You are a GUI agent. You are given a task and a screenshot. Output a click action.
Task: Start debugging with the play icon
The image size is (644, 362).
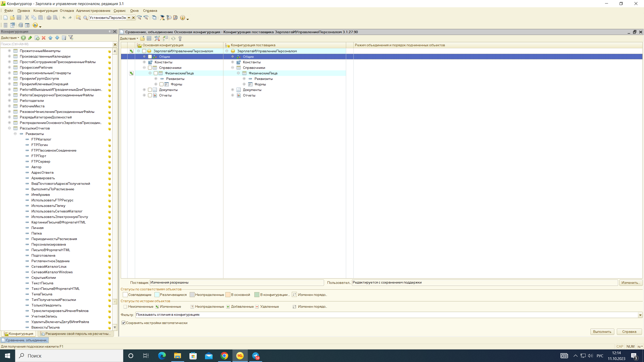pyautogui.click(x=35, y=25)
